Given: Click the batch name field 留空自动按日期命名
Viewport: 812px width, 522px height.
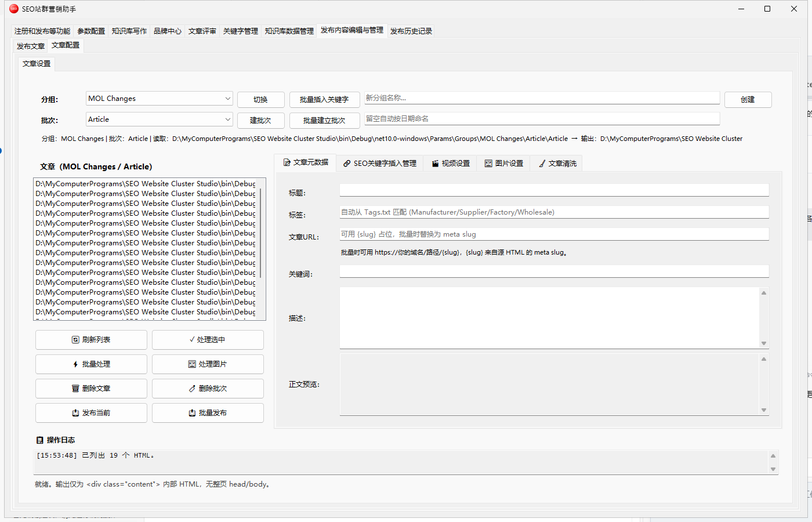Looking at the screenshot, I should tap(542, 119).
